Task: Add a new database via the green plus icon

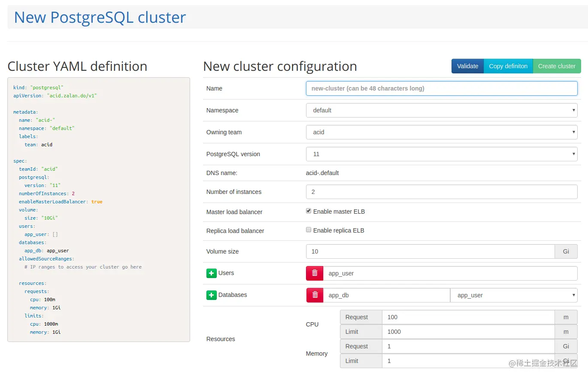Action: 211,295
